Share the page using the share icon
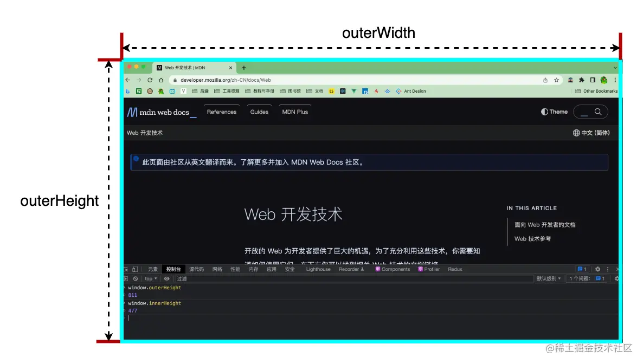This screenshot has width=643, height=364. [x=545, y=80]
